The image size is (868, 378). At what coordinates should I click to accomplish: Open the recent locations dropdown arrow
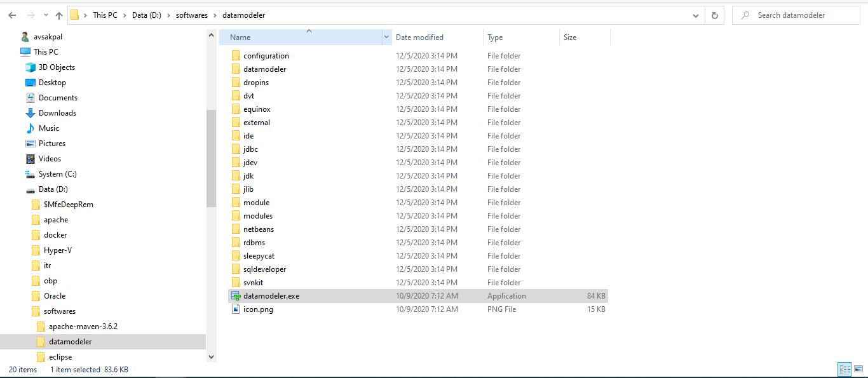(x=45, y=16)
